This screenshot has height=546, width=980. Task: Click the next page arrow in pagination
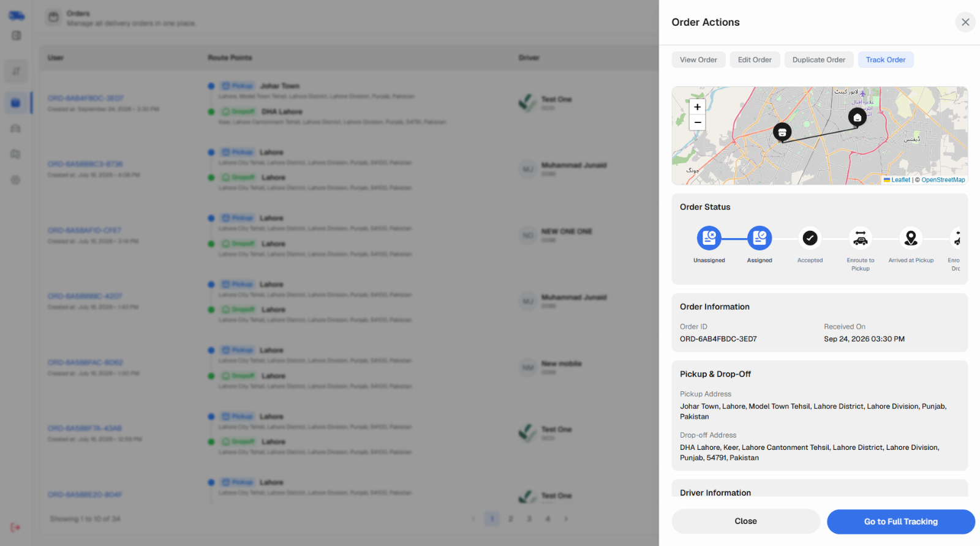[566, 519]
